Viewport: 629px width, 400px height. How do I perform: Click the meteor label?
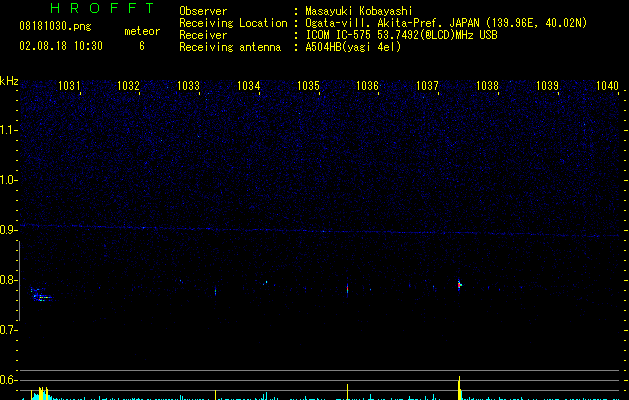pos(142,31)
